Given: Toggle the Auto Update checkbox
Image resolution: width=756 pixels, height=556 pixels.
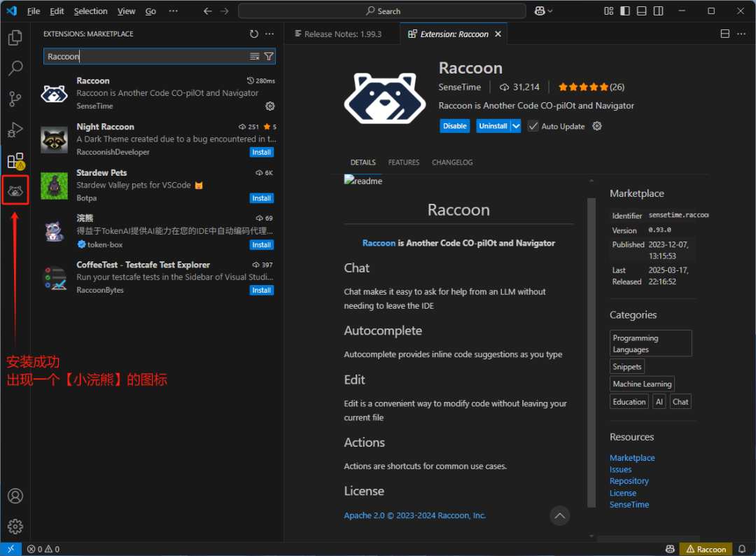Looking at the screenshot, I should coord(533,126).
